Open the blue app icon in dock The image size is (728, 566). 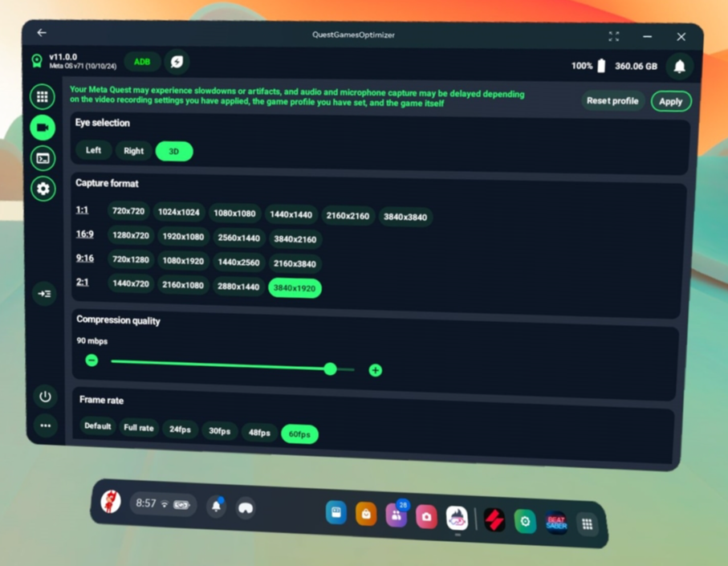[x=336, y=512]
